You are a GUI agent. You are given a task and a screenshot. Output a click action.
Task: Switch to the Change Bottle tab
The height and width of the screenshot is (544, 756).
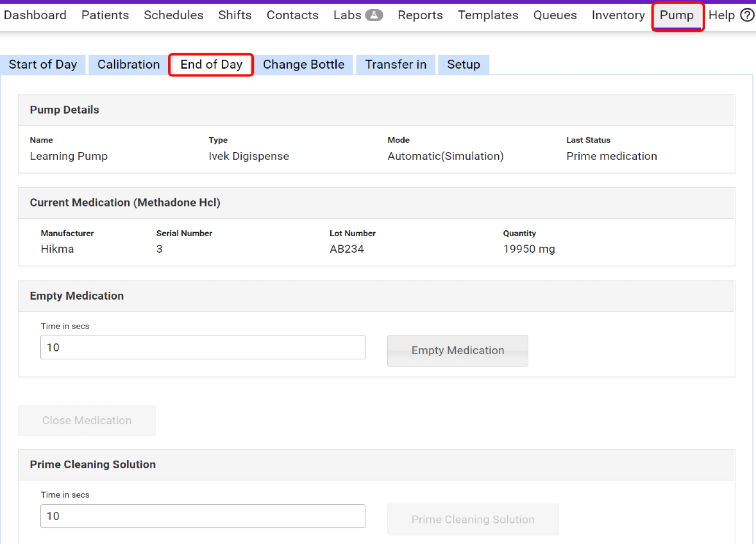[303, 64]
